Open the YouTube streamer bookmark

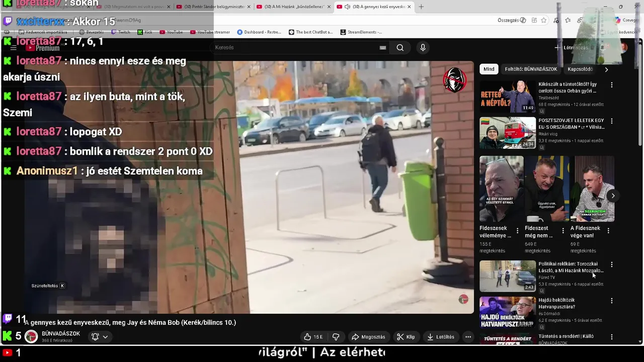pyautogui.click(x=210, y=32)
